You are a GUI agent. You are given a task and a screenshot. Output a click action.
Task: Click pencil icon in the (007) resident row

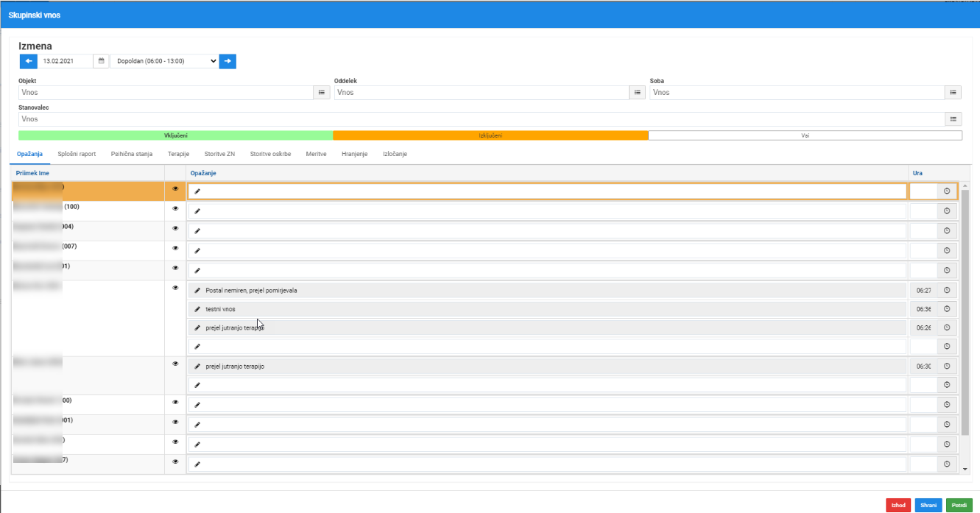[x=197, y=251]
